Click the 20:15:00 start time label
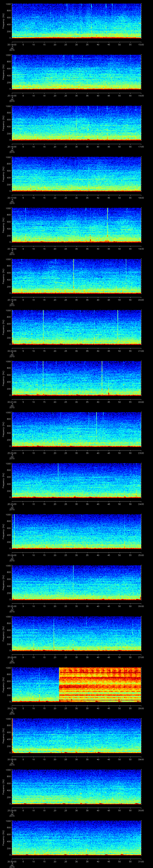 coord(12,96)
